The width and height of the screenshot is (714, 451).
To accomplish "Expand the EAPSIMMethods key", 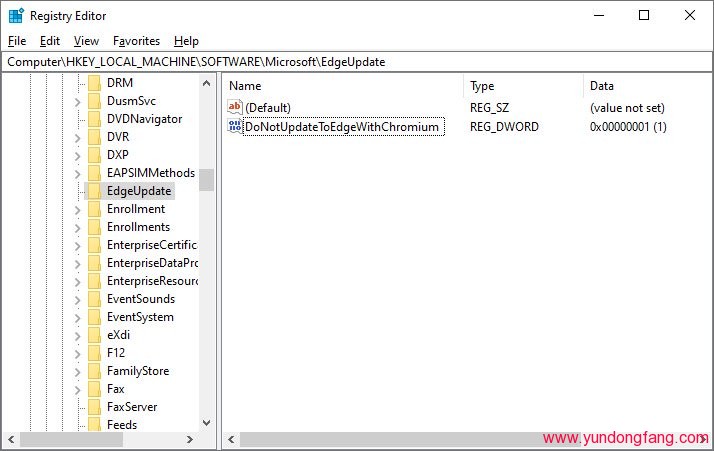I will point(77,174).
